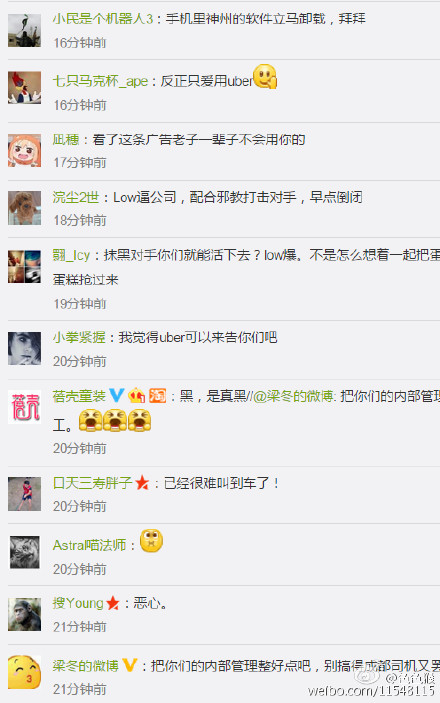Screen dimensions: 440x703
Task: Click red star badge beside 搜Young
Action: point(113,603)
